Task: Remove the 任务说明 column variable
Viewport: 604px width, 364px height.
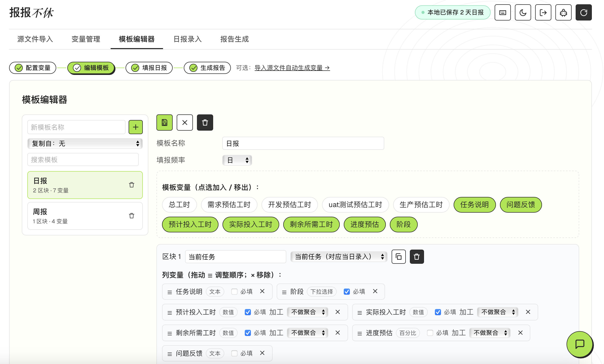Action: click(x=262, y=291)
